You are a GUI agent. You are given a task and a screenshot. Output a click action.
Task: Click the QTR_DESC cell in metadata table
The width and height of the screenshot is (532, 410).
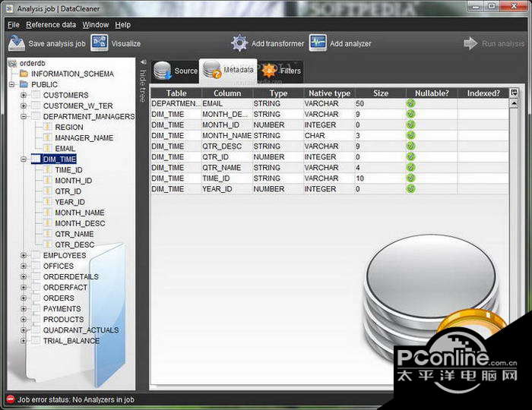(x=227, y=146)
